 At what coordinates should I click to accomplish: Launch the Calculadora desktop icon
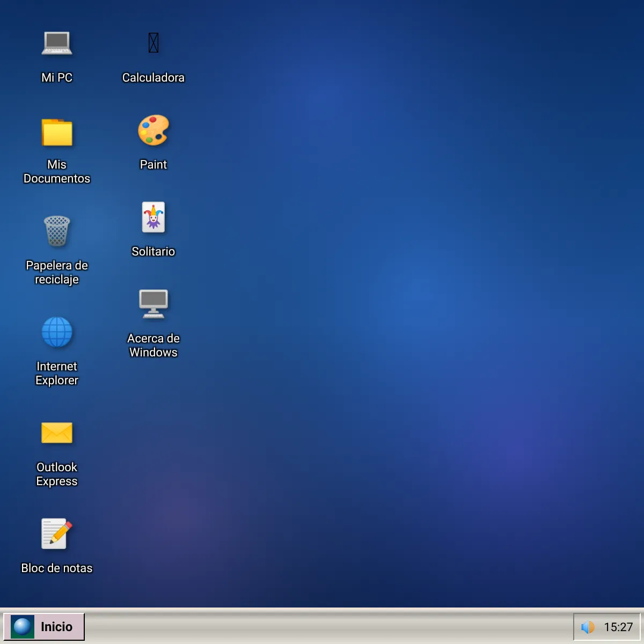153,43
